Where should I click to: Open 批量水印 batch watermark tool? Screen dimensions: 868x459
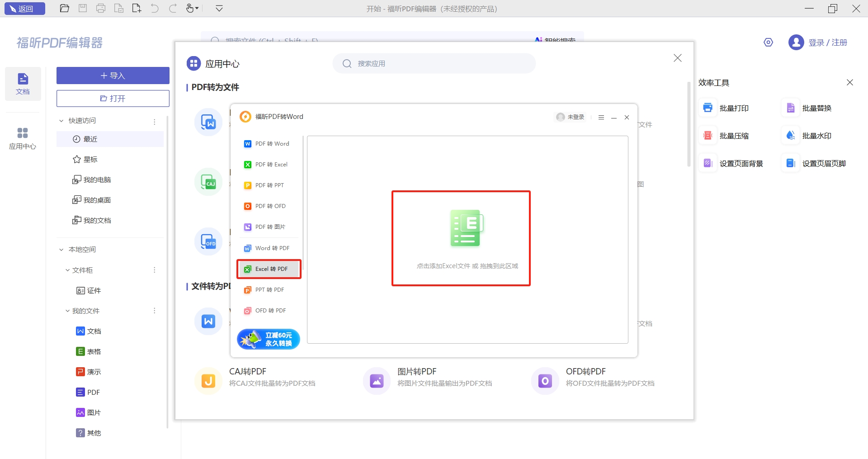click(x=809, y=136)
